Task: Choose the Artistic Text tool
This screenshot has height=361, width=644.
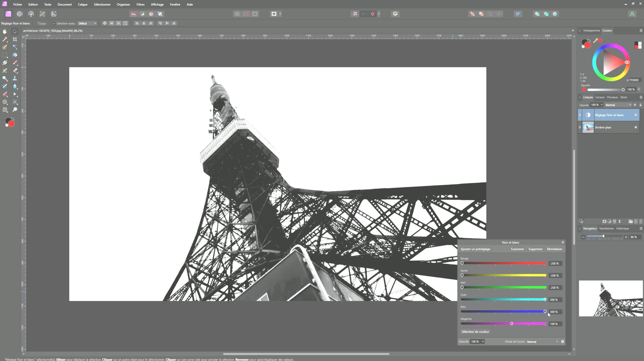Action: coord(15,102)
